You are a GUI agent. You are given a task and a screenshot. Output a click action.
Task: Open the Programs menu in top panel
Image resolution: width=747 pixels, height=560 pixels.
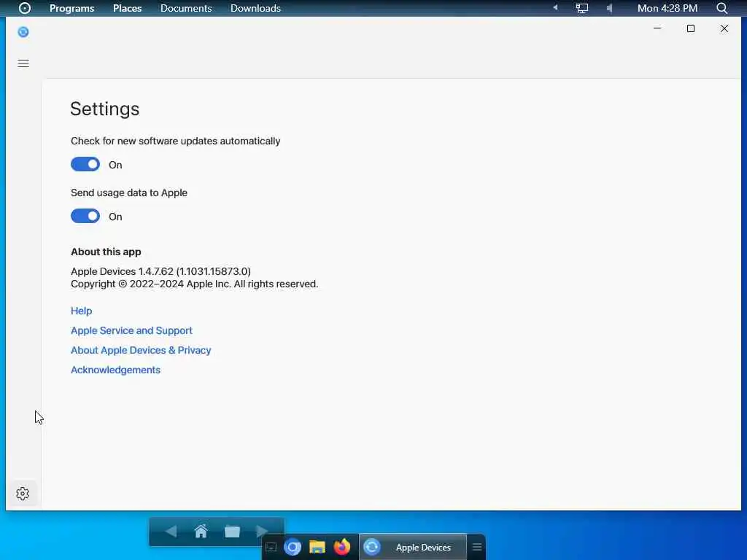pyautogui.click(x=72, y=8)
